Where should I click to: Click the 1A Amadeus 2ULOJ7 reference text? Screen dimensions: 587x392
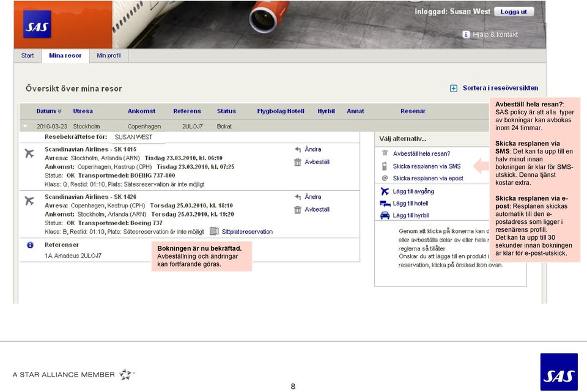coord(73,256)
